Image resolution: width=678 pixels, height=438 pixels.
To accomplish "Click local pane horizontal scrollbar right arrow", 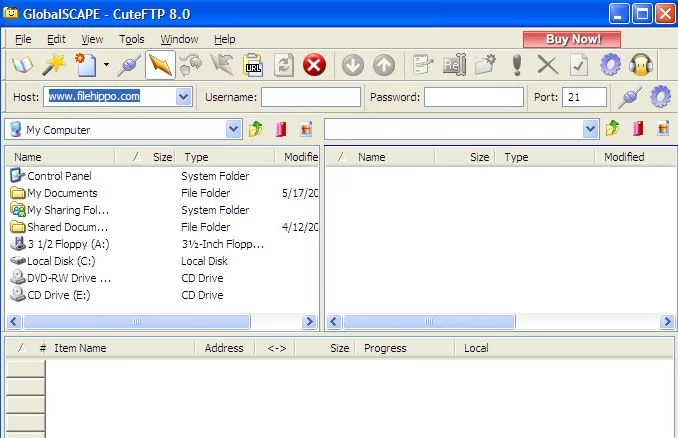I will [x=309, y=322].
